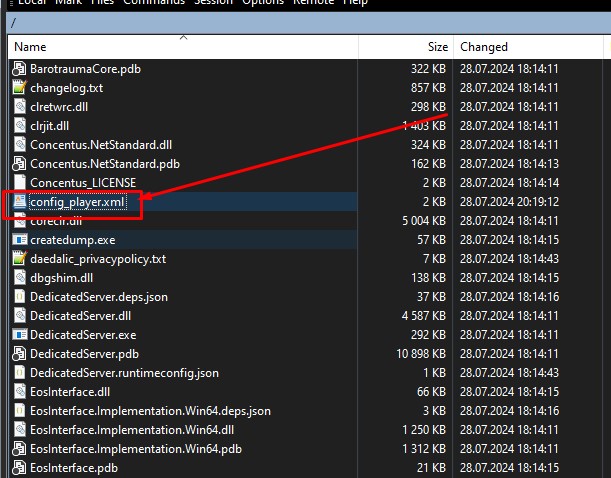The image size is (611, 478).
Task: Click the createdump.exe file icon
Action: (x=19, y=240)
